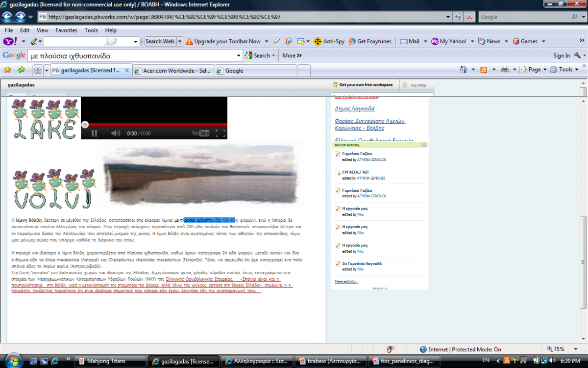Switch to Mahjong Titans in the taskbar

coord(111,361)
